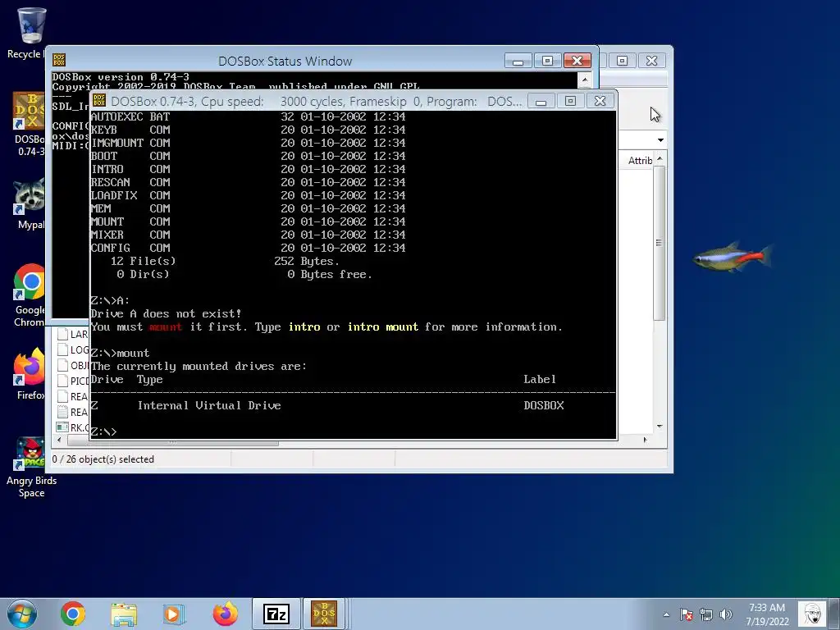The width and height of the screenshot is (840, 630).
Task: Click the 'Show desktop' strip on taskbar
Action: tap(834, 614)
